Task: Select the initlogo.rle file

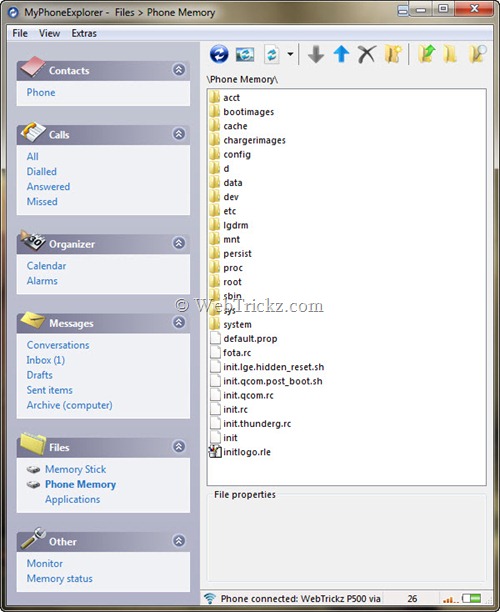Action: (x=247, y=452)
